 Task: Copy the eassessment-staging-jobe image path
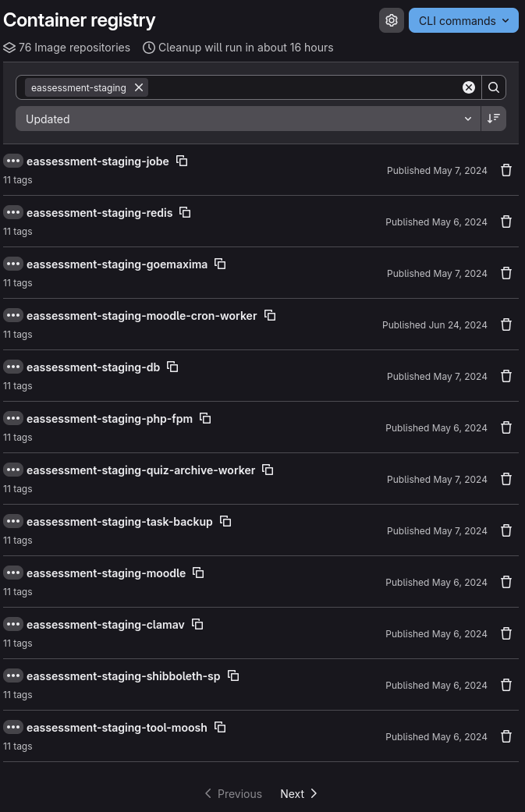click(x=182, y=161)
